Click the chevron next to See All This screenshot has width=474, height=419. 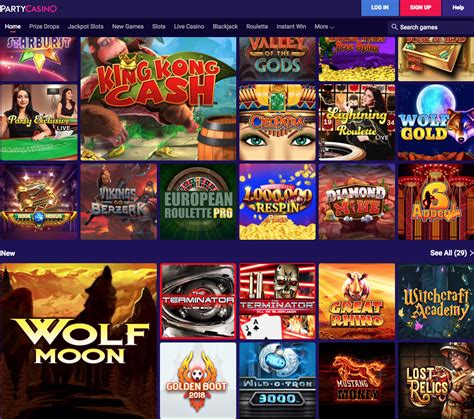coord(471,253)
